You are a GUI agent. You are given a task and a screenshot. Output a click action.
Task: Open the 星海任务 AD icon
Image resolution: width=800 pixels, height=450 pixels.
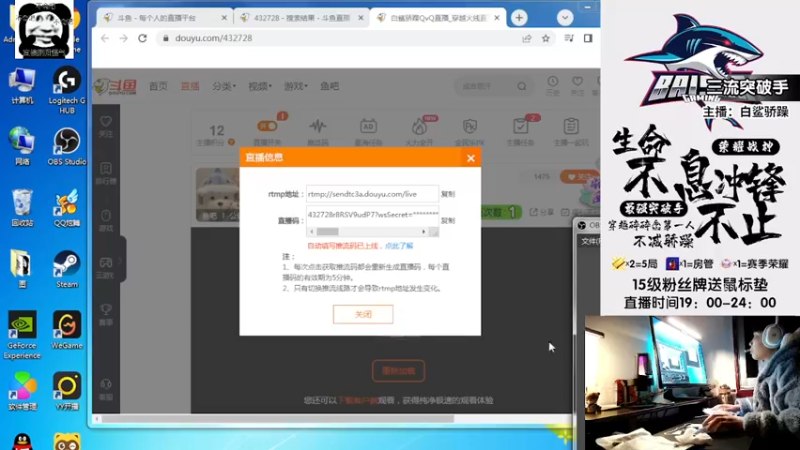tap(368, 132)
